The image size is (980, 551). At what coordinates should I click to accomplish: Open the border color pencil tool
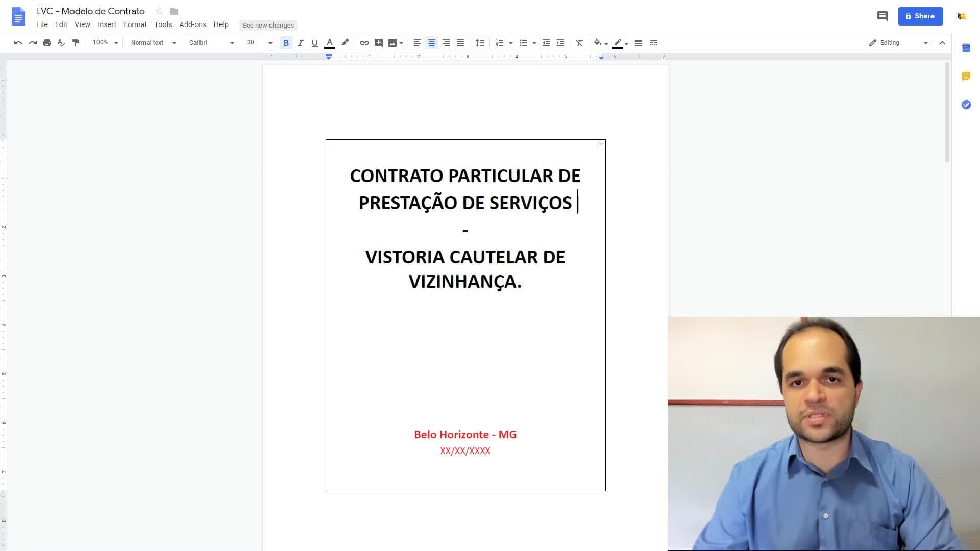point(620,43)
